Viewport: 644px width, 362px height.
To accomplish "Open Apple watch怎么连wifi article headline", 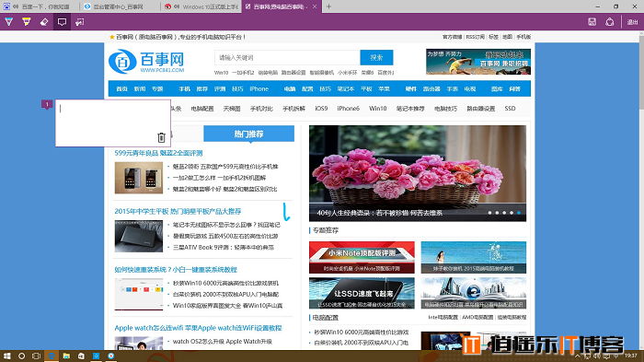I will point(198,328).
